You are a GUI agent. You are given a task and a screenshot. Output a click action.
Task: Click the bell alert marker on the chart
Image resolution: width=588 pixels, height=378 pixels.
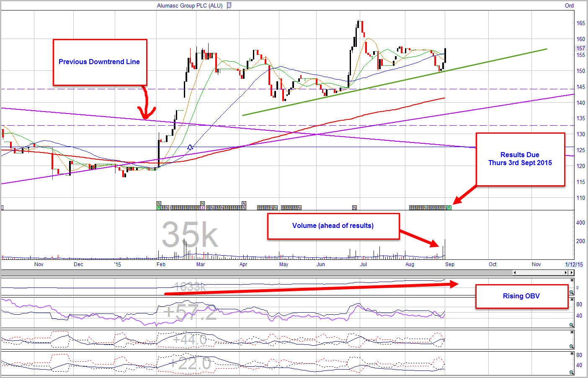[190, 147]
